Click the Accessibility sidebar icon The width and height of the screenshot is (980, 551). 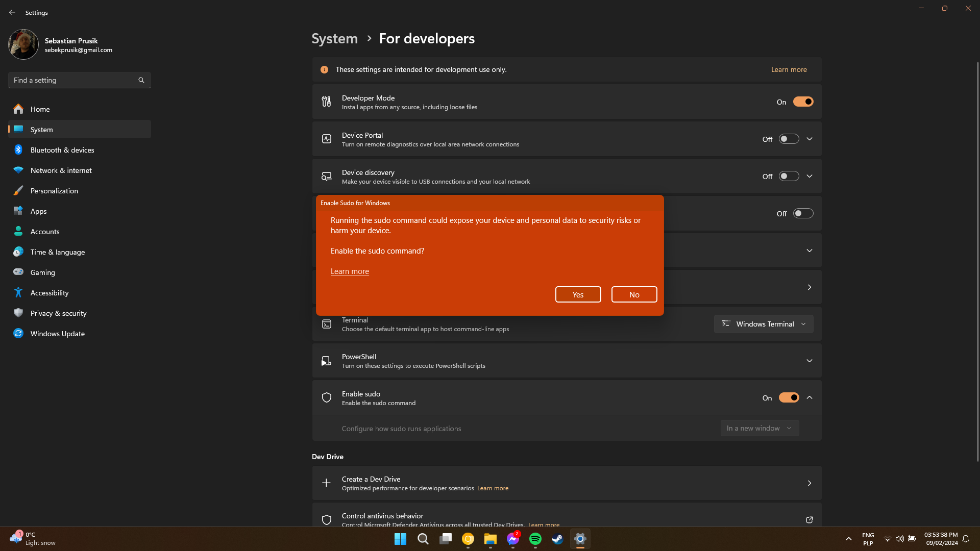(18, 292)
